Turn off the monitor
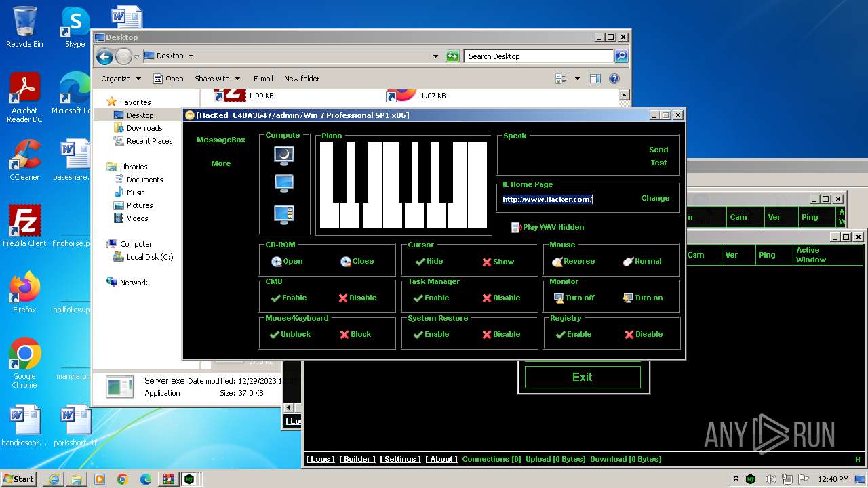Viewport: 868px width, 488px height. (574, 298)
